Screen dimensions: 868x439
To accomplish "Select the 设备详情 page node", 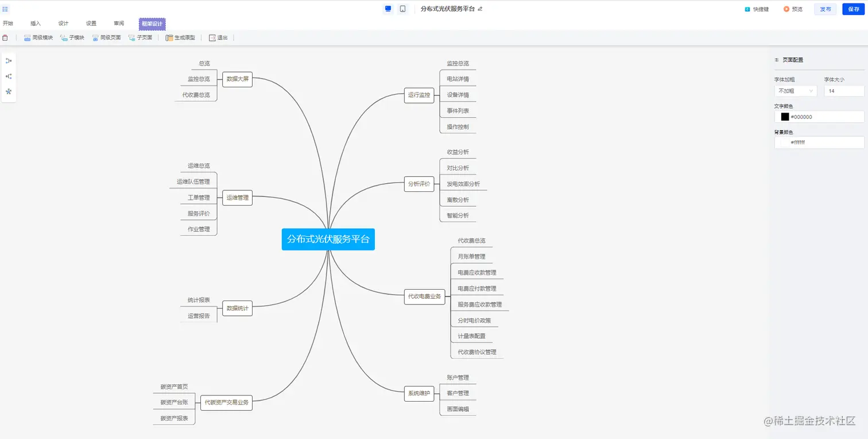I will [x=458, y=95].
